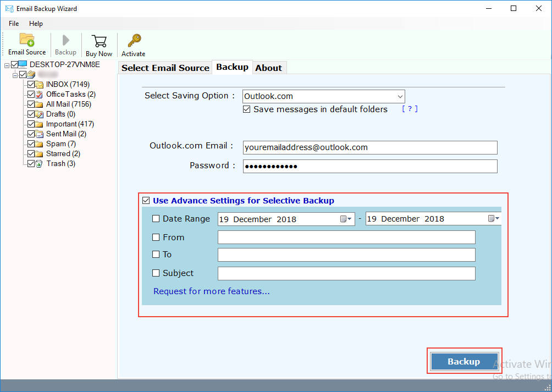Screen dimensions: 552x392
Task: Click the [ ? ] help link
Action: [410, 109]
